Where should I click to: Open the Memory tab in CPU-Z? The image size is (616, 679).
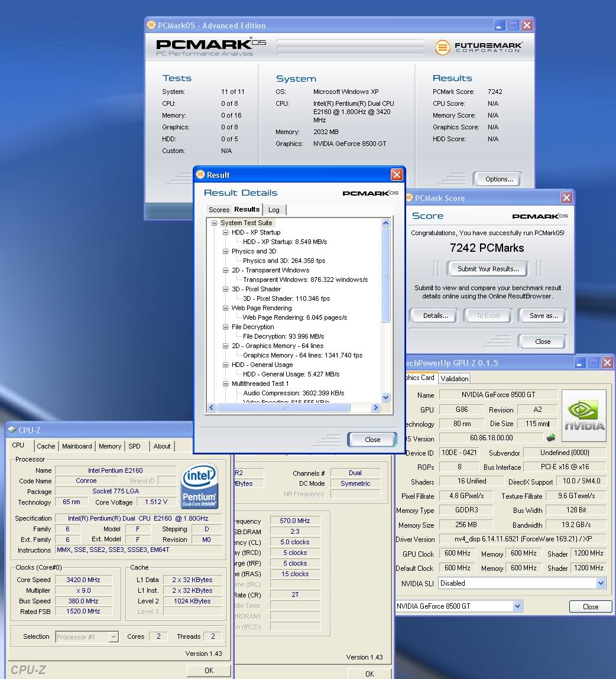point(110,446)
